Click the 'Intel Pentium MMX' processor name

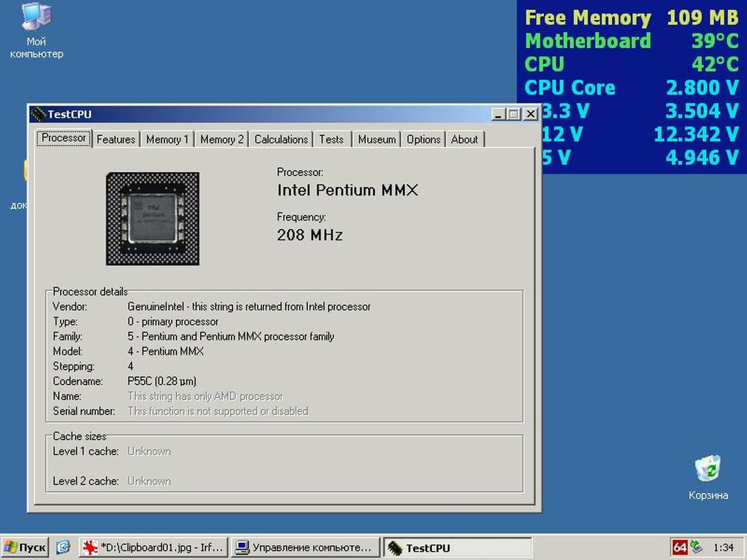[x=347, y=190]
